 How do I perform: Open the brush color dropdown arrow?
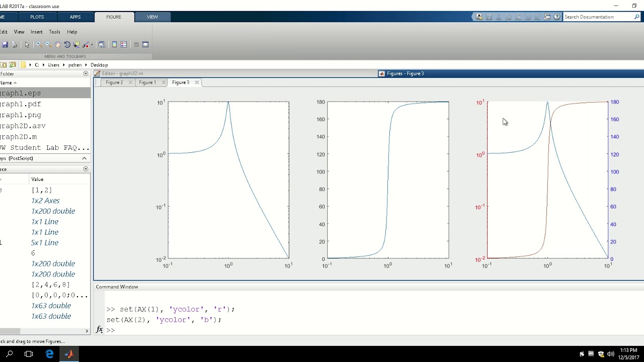(x=92, y=45)
